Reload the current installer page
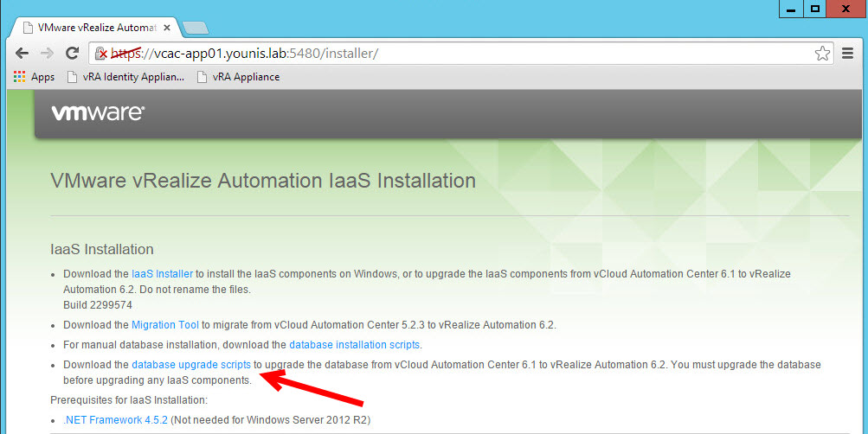Viewport: 868px width, 434px height. (x=73, y=54)
